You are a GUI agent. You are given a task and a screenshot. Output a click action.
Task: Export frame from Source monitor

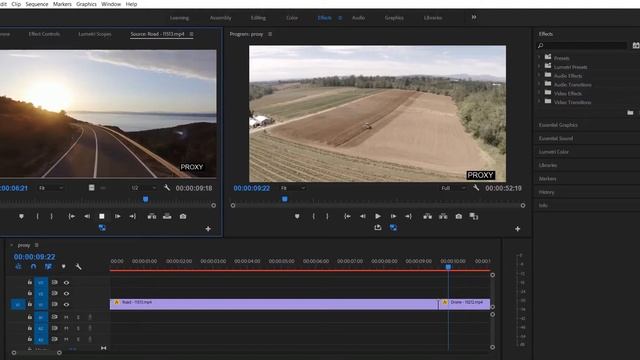(183, 216)
